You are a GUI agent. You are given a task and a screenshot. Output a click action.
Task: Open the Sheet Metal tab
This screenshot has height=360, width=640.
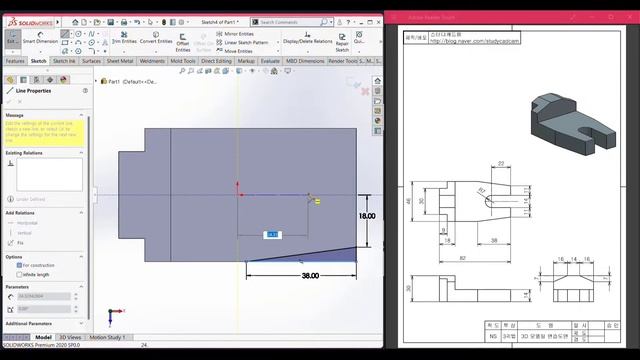click(120, 61)
